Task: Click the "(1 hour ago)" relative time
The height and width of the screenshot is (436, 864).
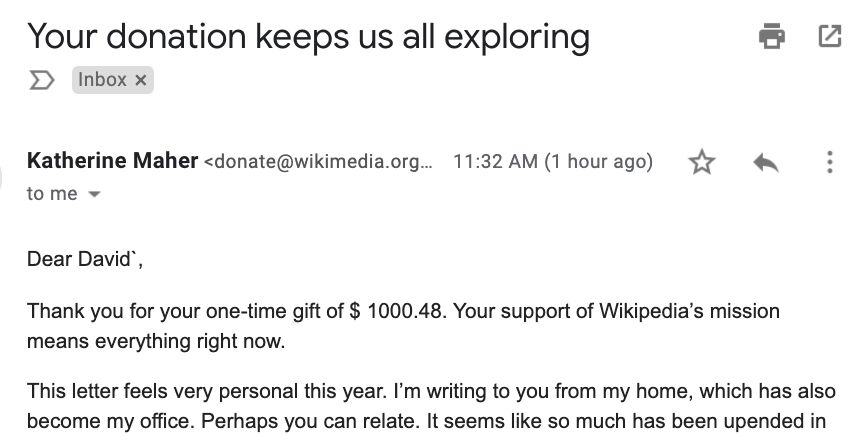Action: click(598, 162)
